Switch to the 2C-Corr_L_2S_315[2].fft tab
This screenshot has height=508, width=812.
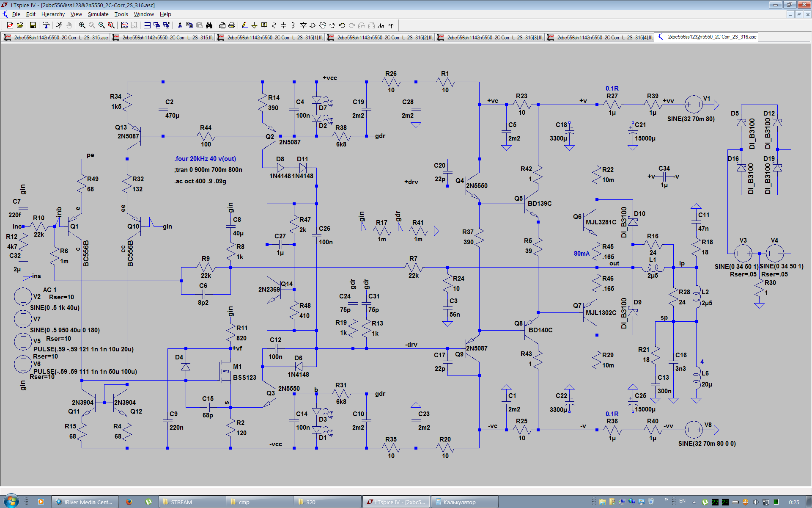[x=380, y=37]
